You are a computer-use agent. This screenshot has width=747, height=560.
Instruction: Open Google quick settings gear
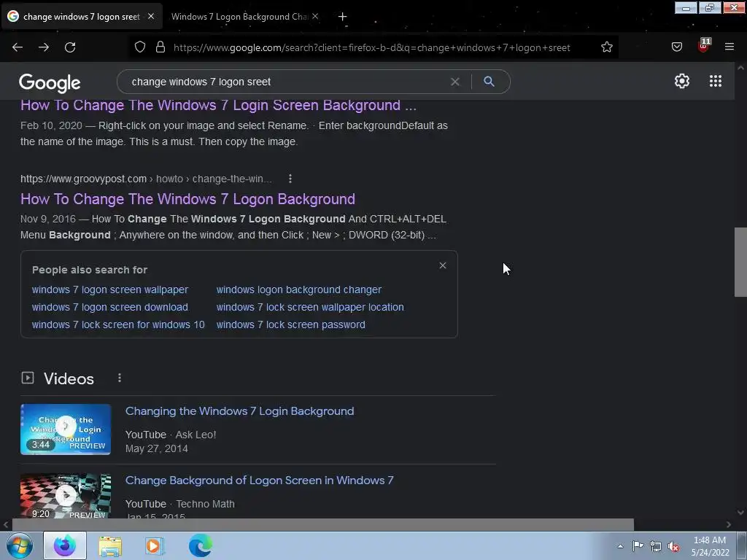coord(682,81)
